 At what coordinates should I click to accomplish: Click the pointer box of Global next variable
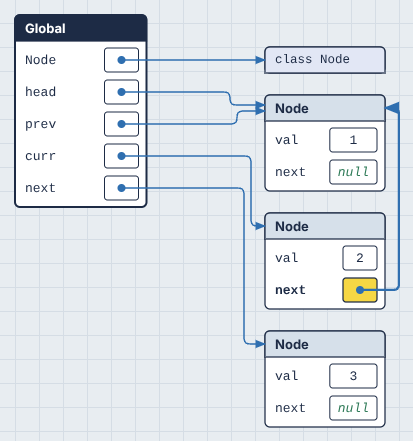(121, 188)
